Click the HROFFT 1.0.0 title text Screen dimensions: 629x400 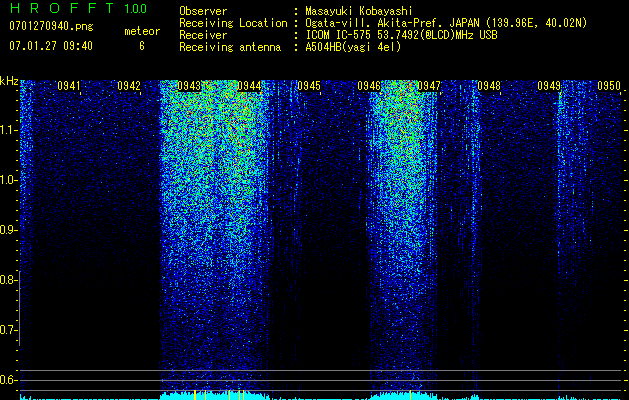coord(78,8)
